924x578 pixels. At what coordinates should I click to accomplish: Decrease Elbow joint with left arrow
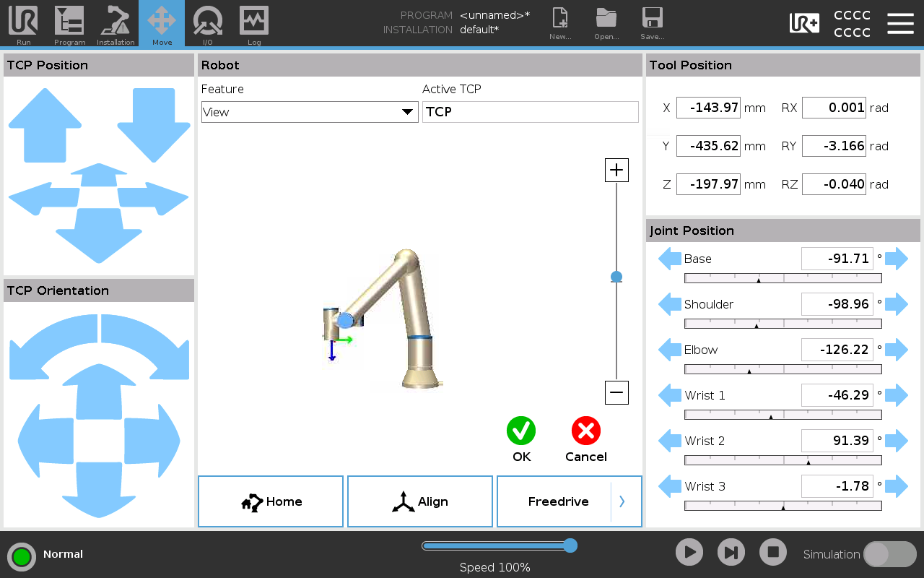(x=670, y=350)
